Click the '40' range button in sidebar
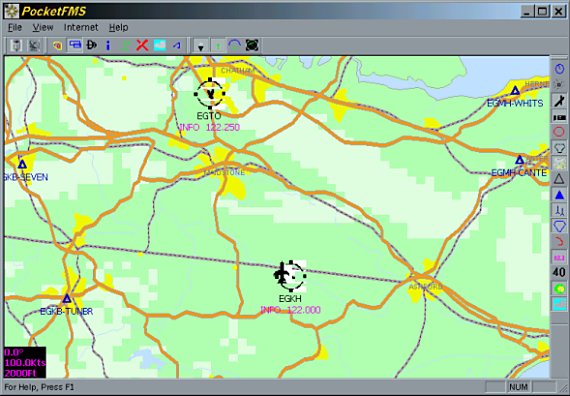Image resolution: width=570 pixels, height=396 pixels. (x=559, y=272)
